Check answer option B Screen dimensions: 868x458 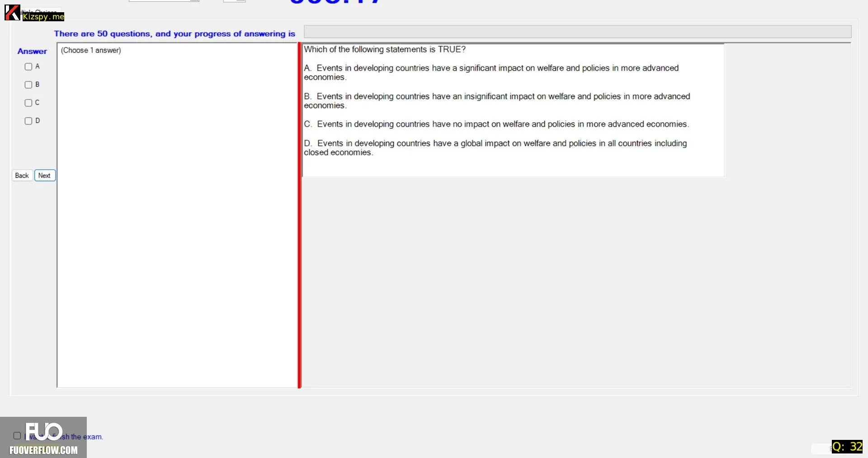coord(28,85)
